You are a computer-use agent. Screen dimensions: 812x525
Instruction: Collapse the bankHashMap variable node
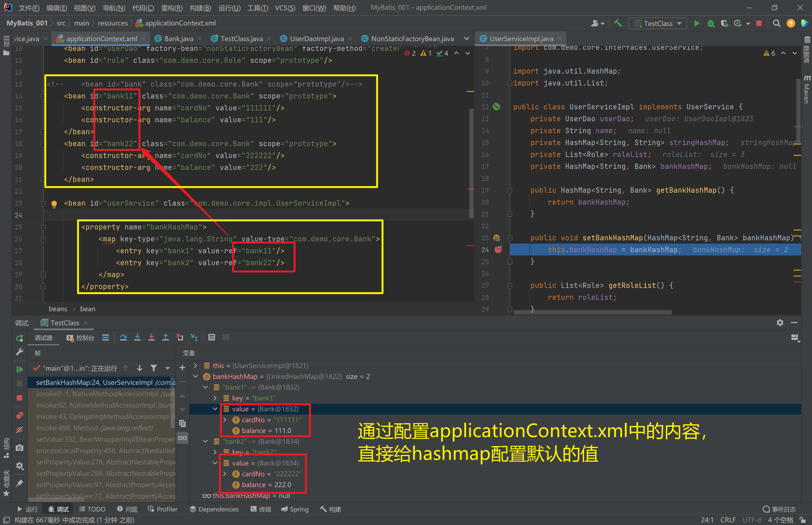click(x=196, y=376)
